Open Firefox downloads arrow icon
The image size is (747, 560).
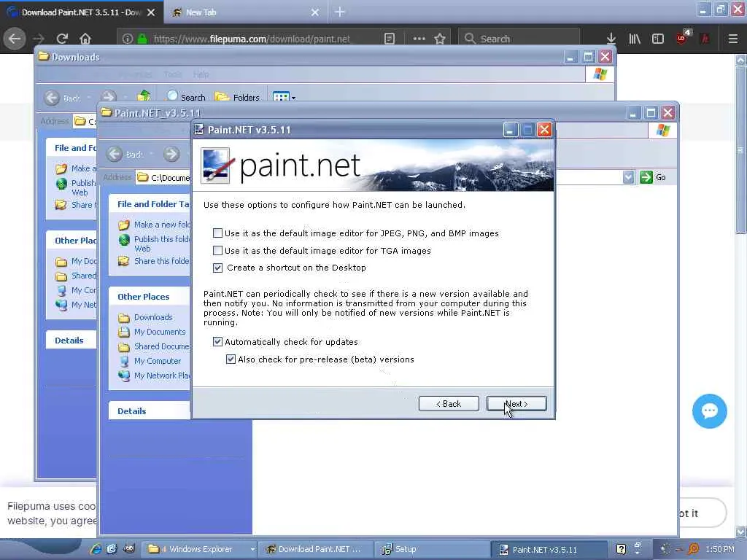[x=611, y=39]
